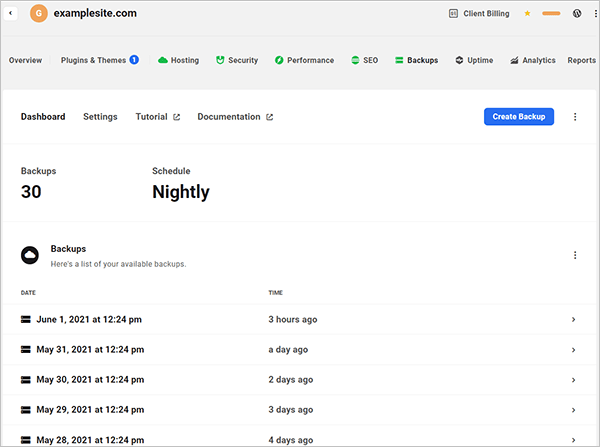Screen dimensions: 600x447
Task: Click the orange progress bar in header
Action: [x=550, y=14]
